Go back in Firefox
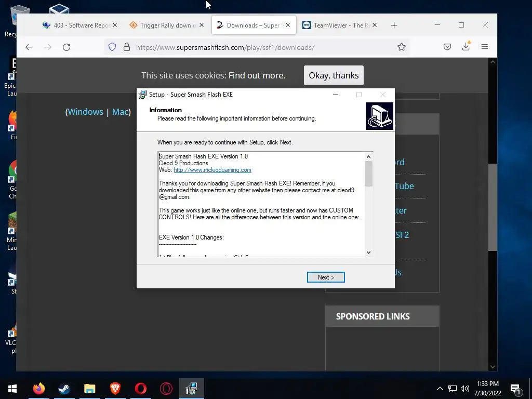Image resolution: width=532 pixels, height=399 pixels. pos(29,47)
